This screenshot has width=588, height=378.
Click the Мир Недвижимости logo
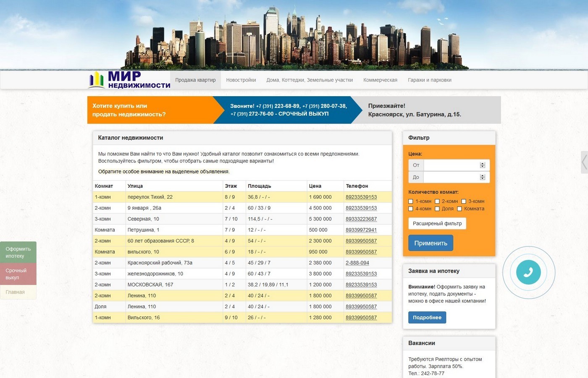[129, 80]
